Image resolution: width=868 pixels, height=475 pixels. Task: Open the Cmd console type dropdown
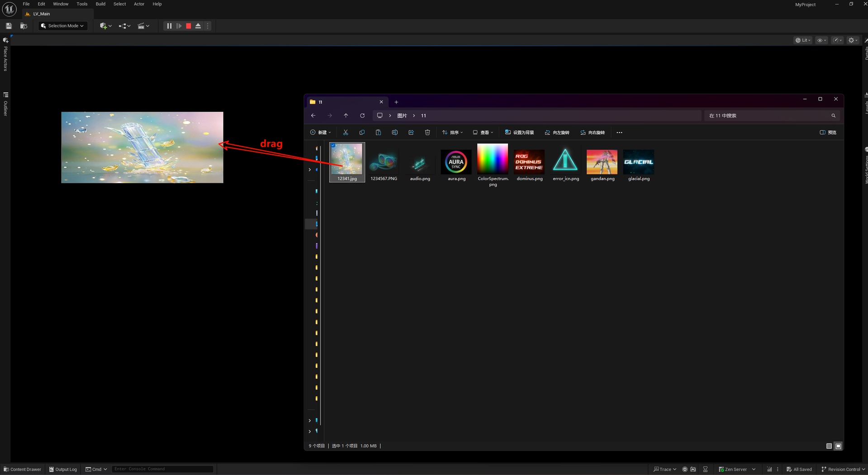point(96,469)
